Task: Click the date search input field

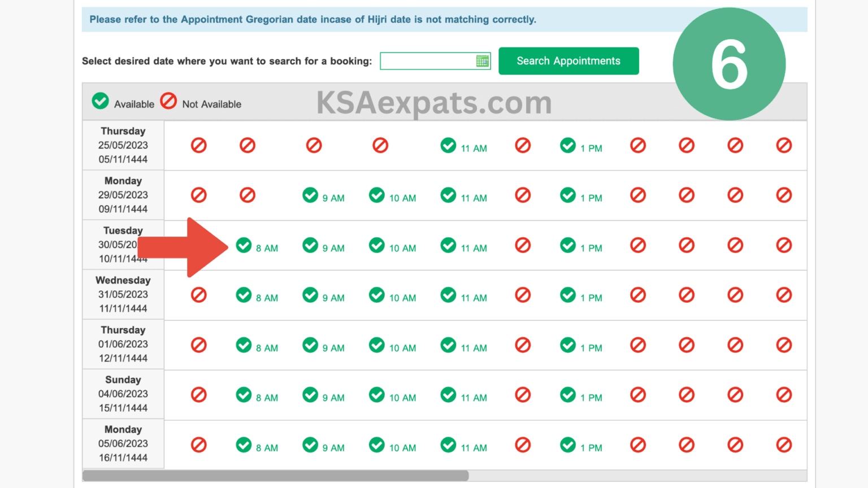Action: tap(427, 61)
